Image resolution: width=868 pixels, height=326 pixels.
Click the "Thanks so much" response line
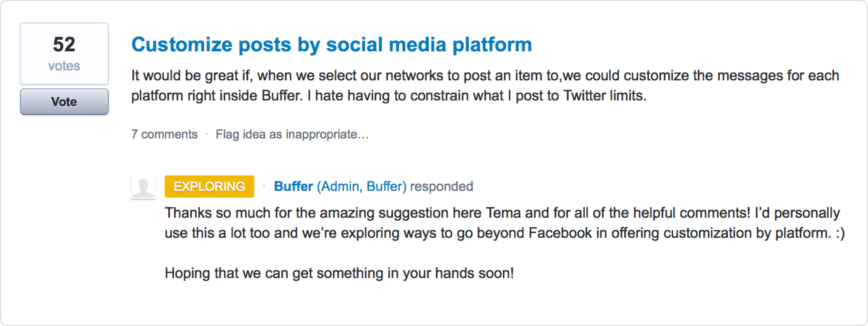[x=502, y=213]
